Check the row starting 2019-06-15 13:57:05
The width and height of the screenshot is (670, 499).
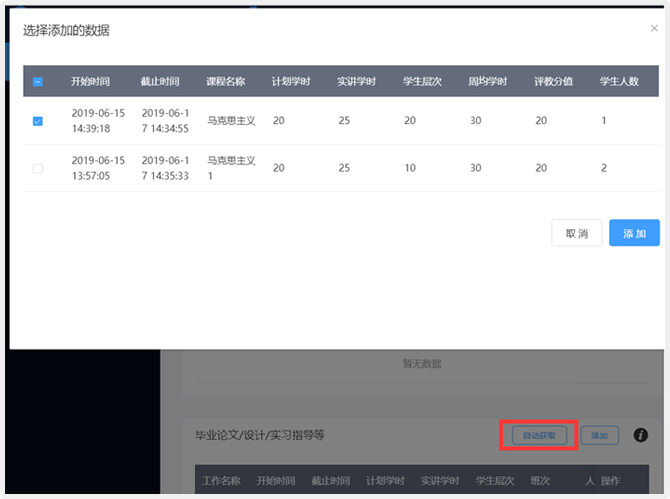(x=38, y=168)
